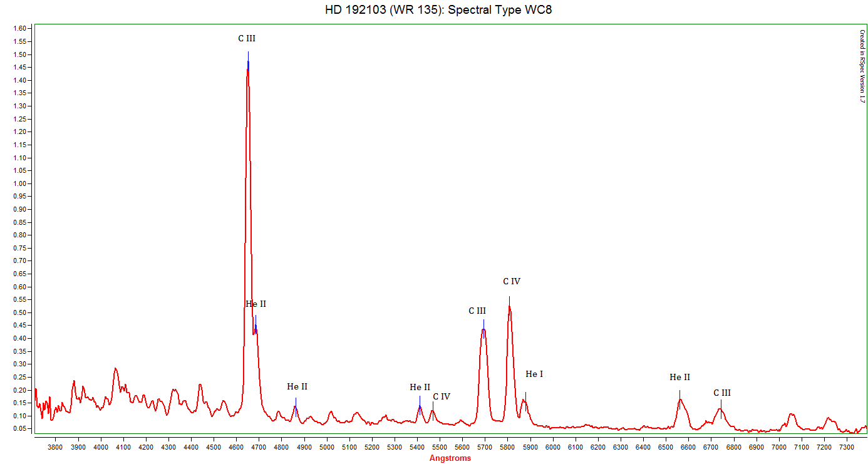The image size is (868, 464).
Task: Select the C IV label near 5470 Angstroms
Action: [x=442, y=397]
